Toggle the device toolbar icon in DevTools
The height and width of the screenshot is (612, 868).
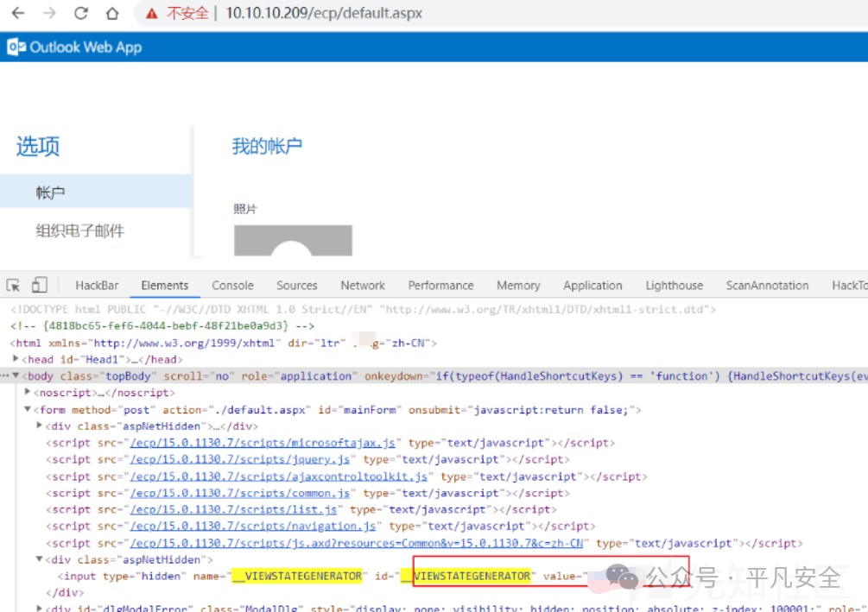40,284
